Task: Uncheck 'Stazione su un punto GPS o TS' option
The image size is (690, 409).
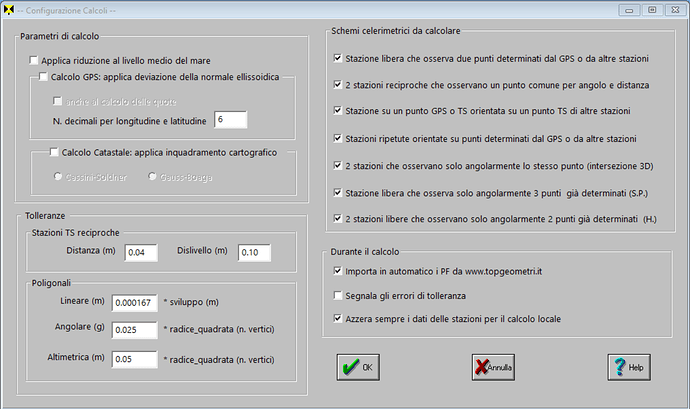Action: click(x=339, y=110)
